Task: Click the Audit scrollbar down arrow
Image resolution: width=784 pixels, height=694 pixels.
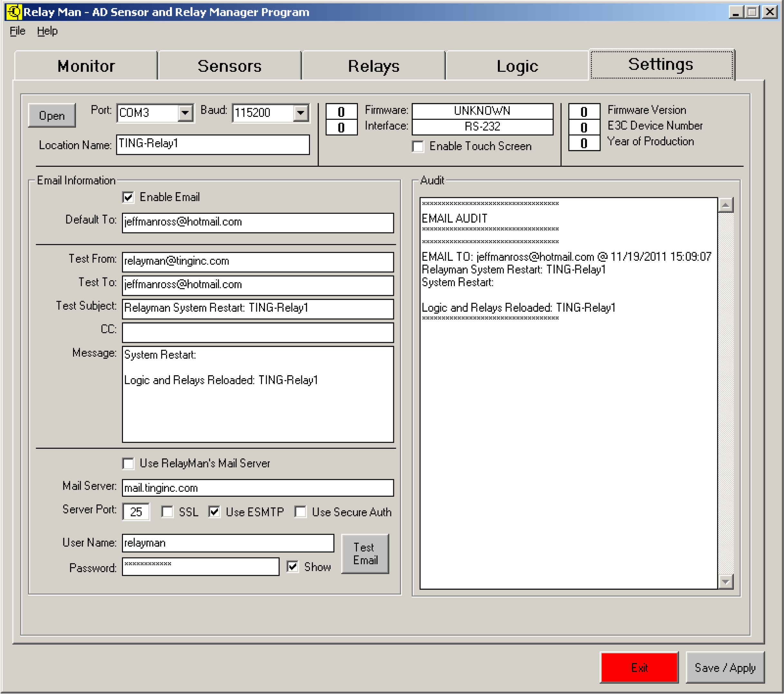Action: 725,582
